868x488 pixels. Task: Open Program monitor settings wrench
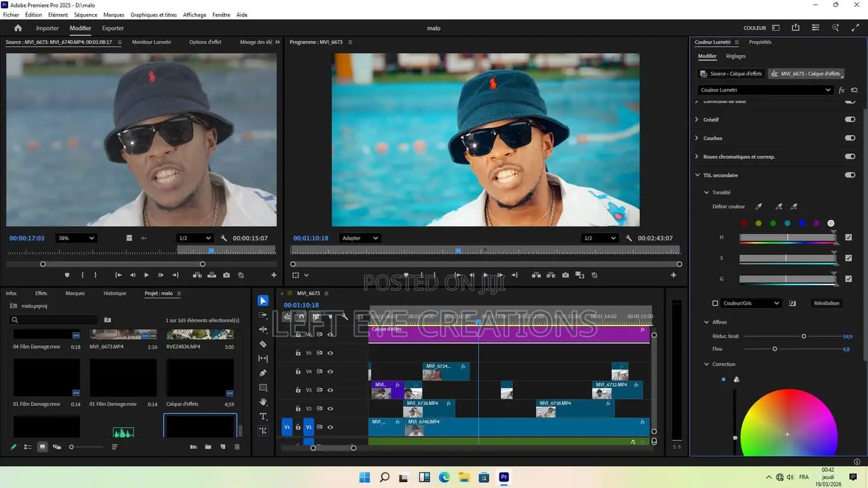pos(629,238)
